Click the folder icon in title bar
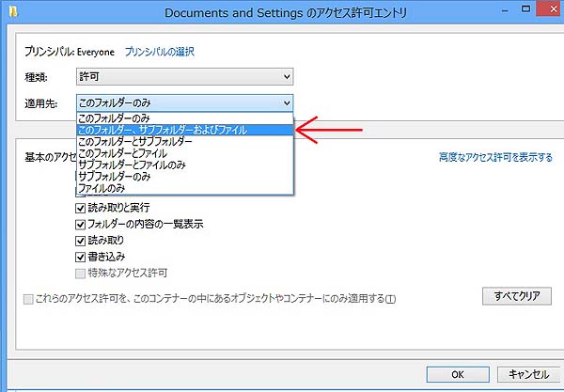Screen dimensions: 564x392 pos(11,13)
